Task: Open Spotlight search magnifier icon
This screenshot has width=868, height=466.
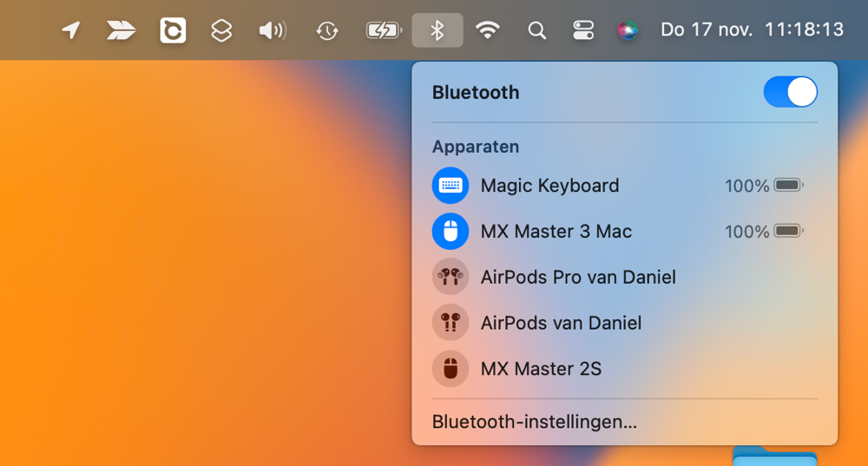Action: click(x=536, y=30)
